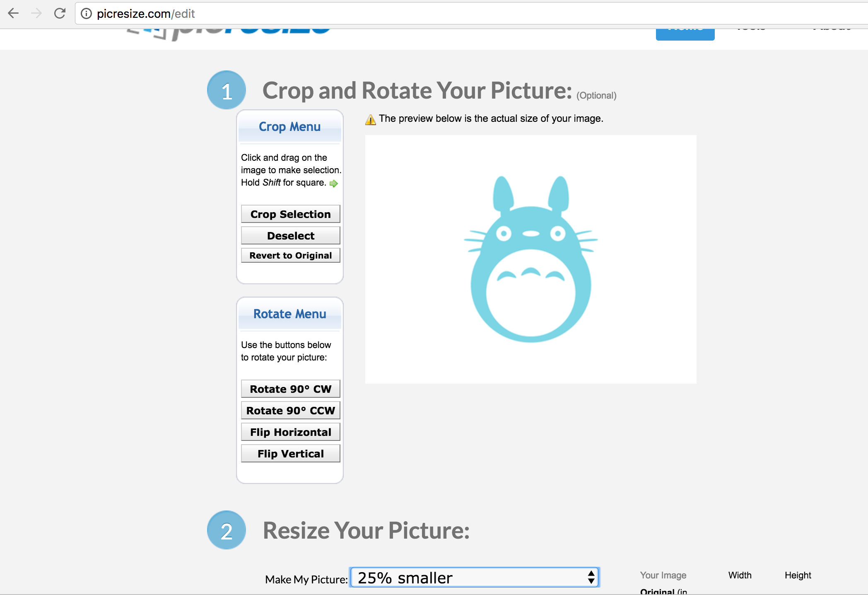
Task: Go back using the browser back arrow
Action: pyautogui.click(x=13, y=14)
